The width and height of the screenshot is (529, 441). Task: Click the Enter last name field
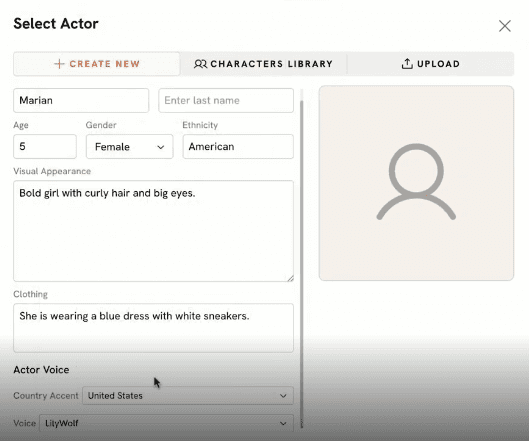pyautogui.click(x=226, y=101)
